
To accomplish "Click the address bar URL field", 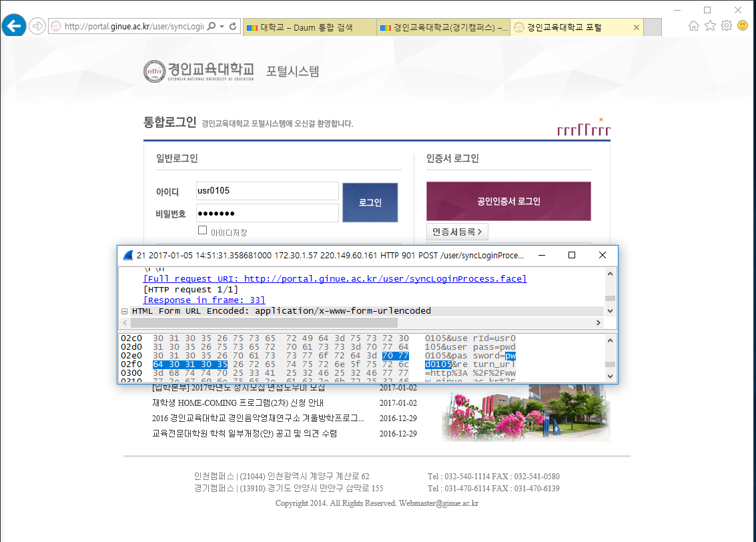I will 134,27.
